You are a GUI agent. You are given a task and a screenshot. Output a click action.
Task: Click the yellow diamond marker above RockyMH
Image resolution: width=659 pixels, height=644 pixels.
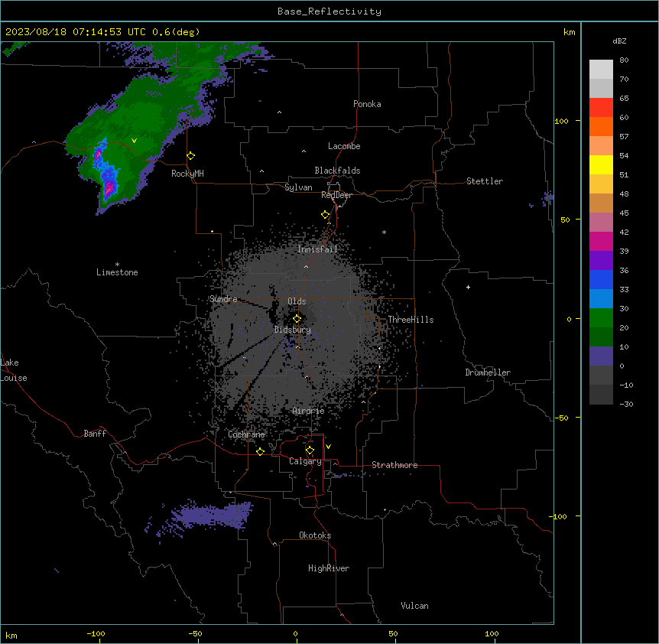(190, 156)
